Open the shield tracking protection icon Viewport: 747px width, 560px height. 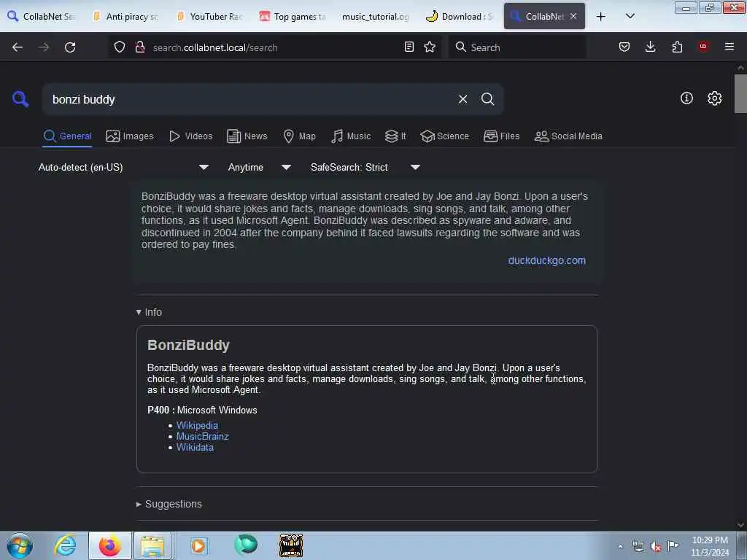(x=120, y=47)
